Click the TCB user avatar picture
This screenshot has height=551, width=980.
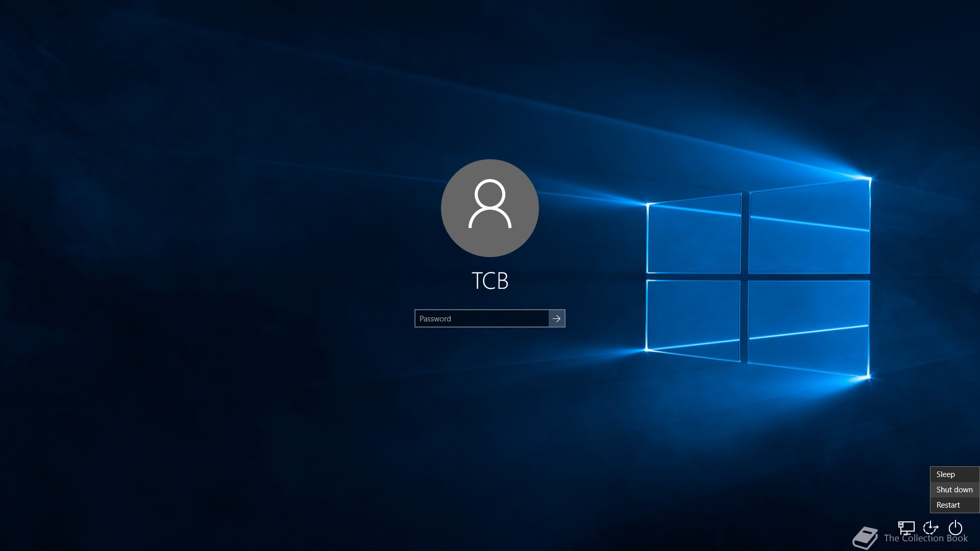(490, 208)
